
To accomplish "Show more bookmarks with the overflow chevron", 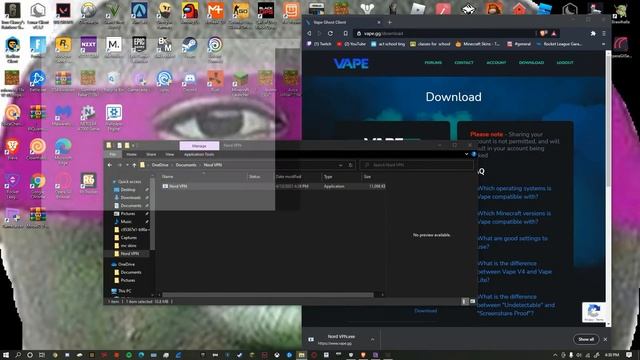I will click(x=603, y=44).
